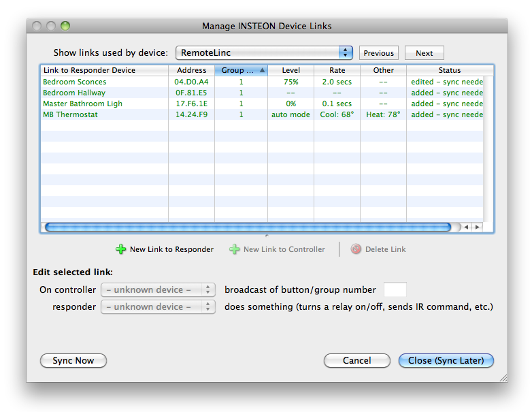Click the 75% level cell
532x412 pixels.
290,82
